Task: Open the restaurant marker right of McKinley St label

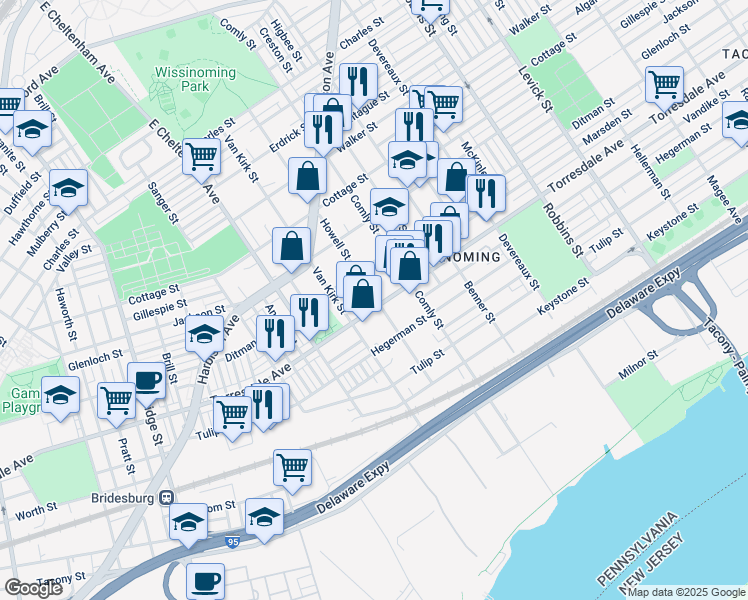Action: (486, 194)
